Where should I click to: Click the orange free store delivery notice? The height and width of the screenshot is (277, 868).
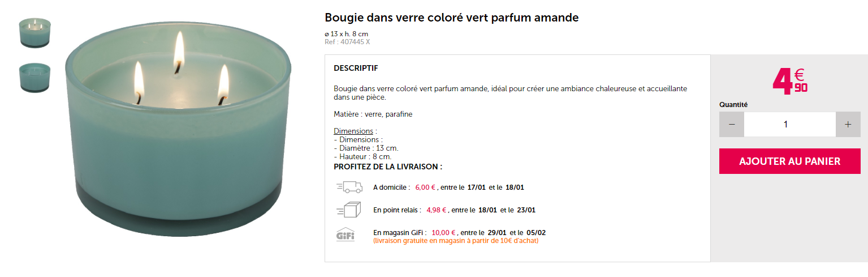[x=456, y=241]
